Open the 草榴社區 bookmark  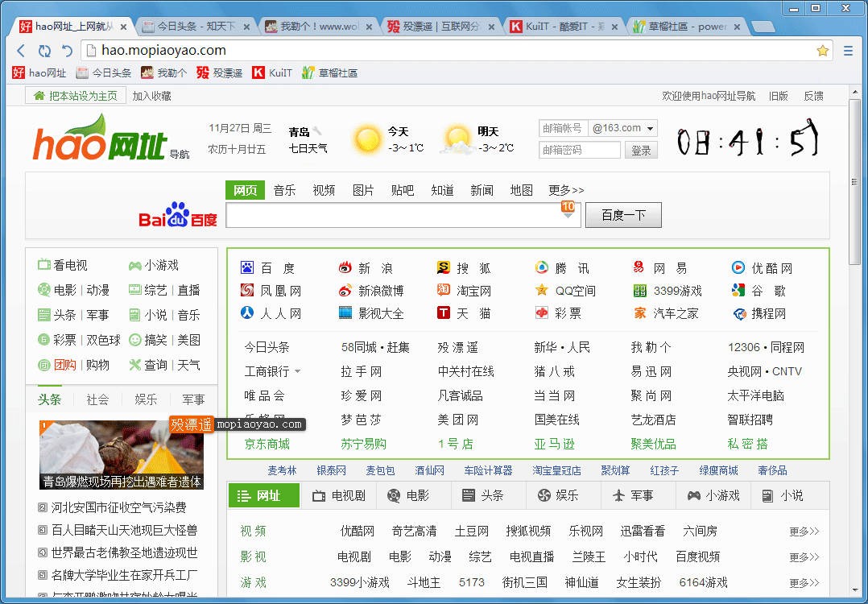330,72
